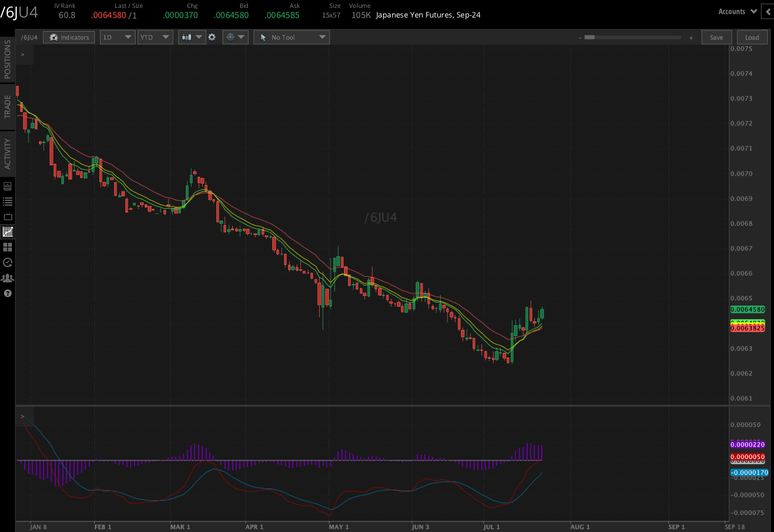This screenshot has height=532, width=774.
Task: Expand the YTD range dropdown
Action: coord(155,37)
